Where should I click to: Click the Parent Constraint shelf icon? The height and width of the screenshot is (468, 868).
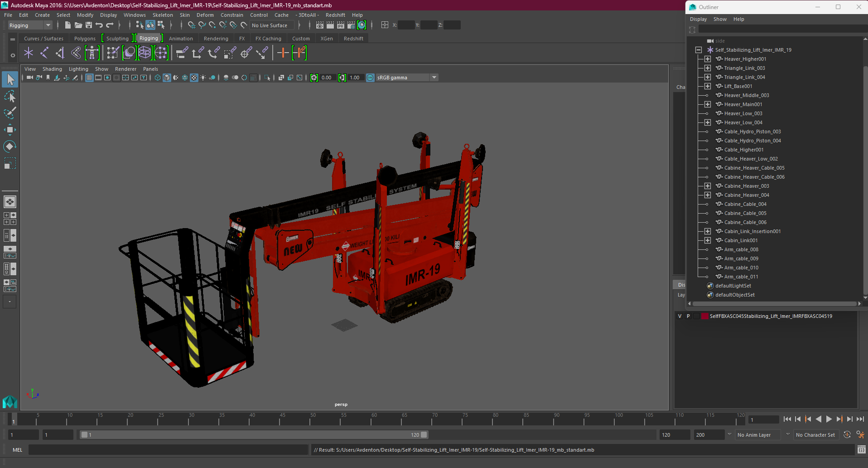[182, 53]
